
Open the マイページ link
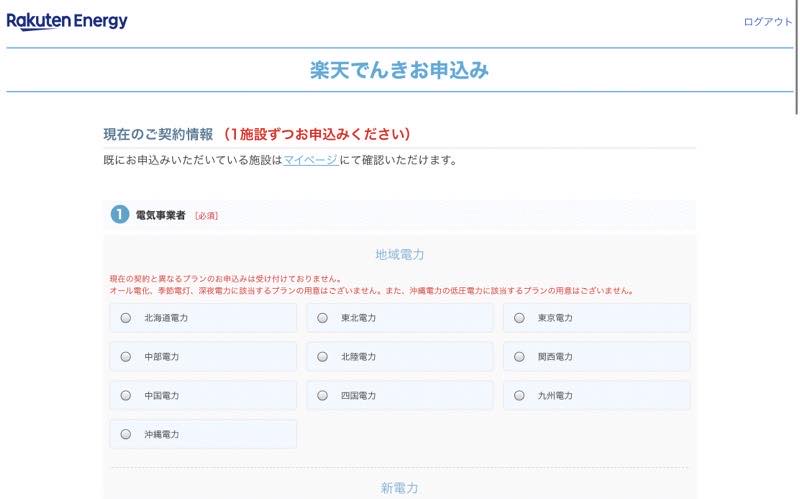coord(311,160)
